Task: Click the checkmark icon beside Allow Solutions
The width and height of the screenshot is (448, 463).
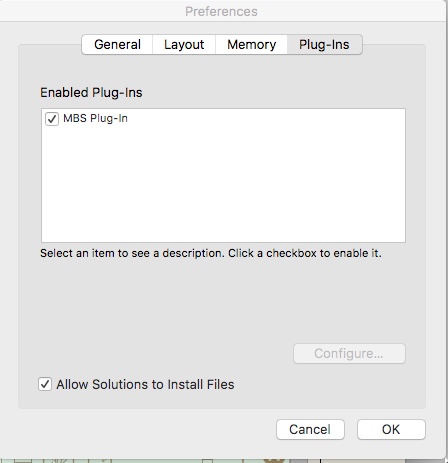Action: point(45,384)
